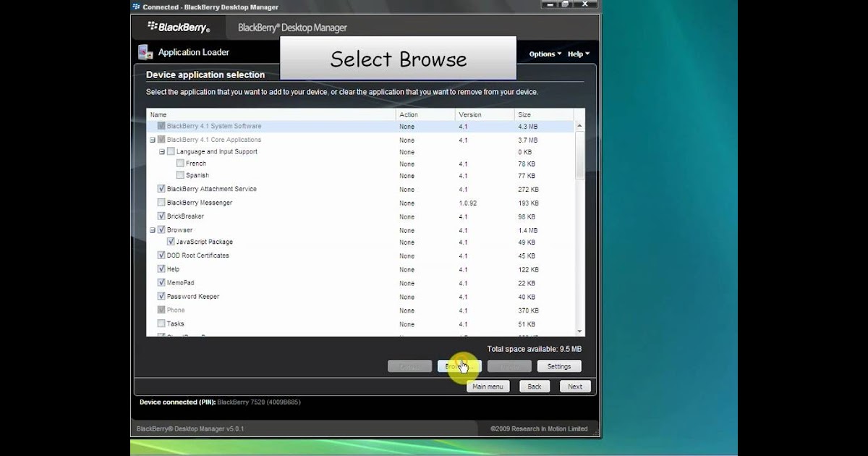Click the Device application selection heading
The width and height of the screenshot is (868, 456).
pyautogui.click(x=205, y=75)
